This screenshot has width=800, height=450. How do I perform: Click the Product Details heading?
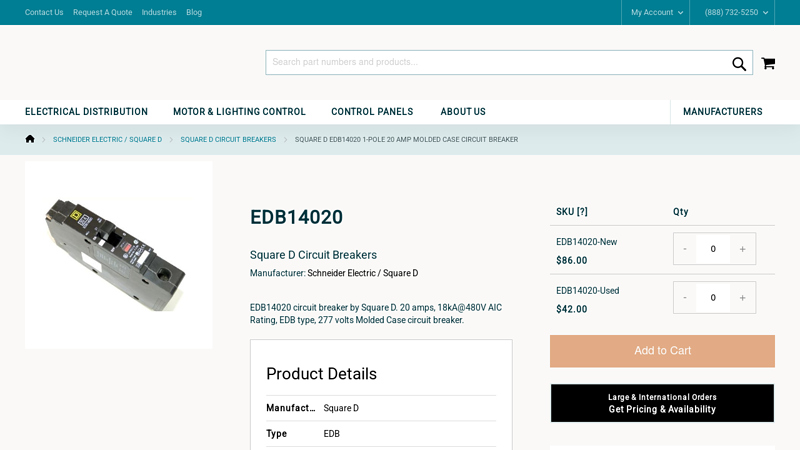point(321,373)
